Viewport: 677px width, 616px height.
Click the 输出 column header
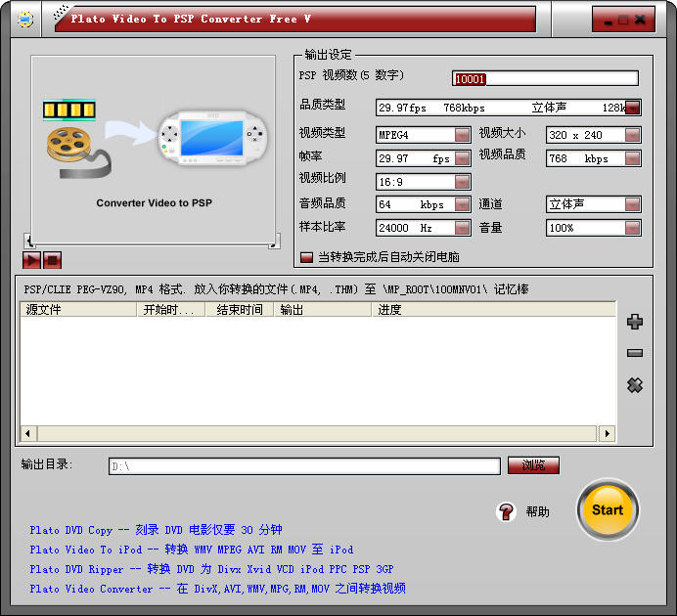pos(323,310)
